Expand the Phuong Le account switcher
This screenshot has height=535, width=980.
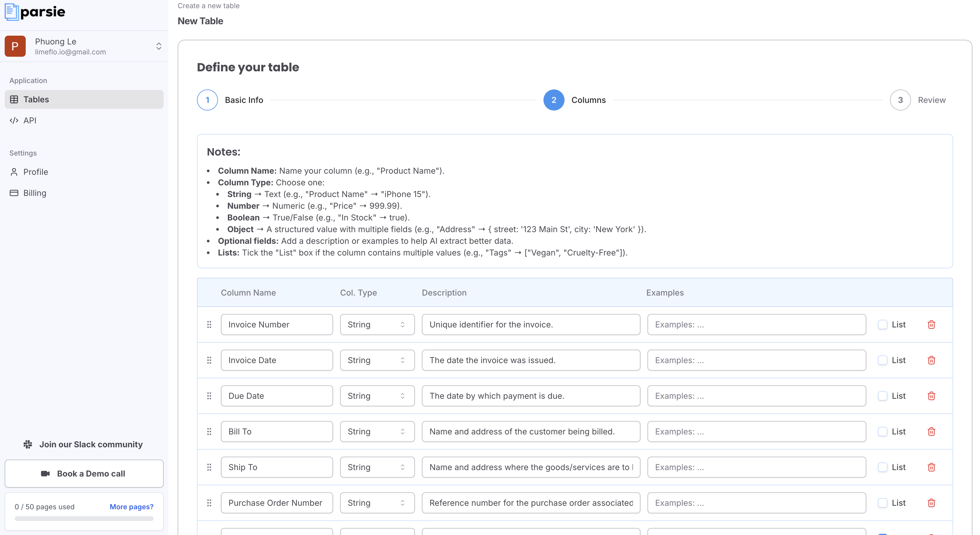coord(159,46)
